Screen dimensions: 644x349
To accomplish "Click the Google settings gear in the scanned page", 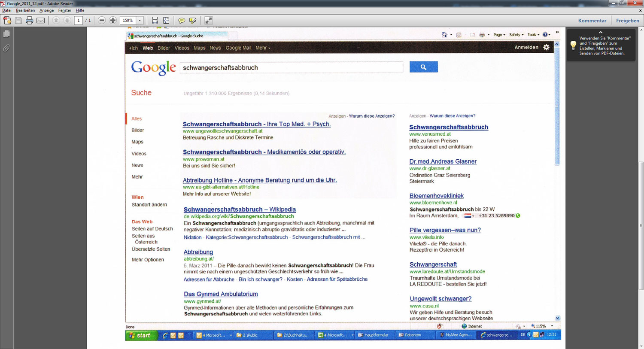I will tap(546, 47).
